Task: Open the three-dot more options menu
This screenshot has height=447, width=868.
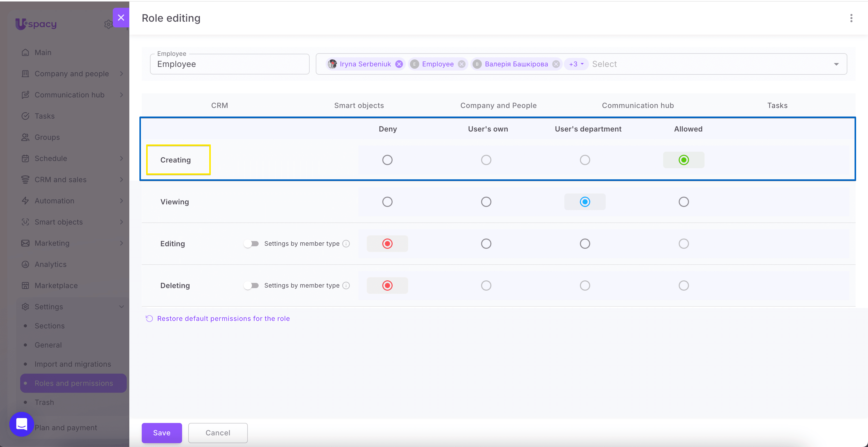Action: point(851,18)
